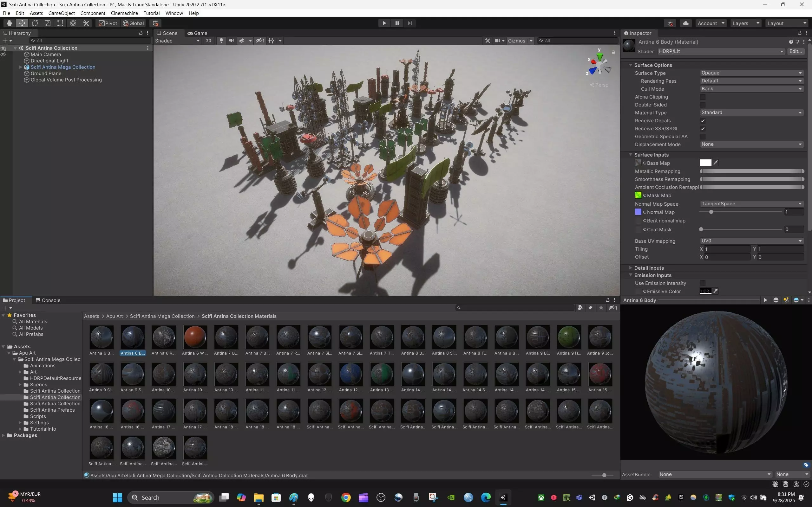The width and height of the screenshot is (812, 507).
Task: Toggle scene lighting bulb icon
Action: (x=221, y=41)
